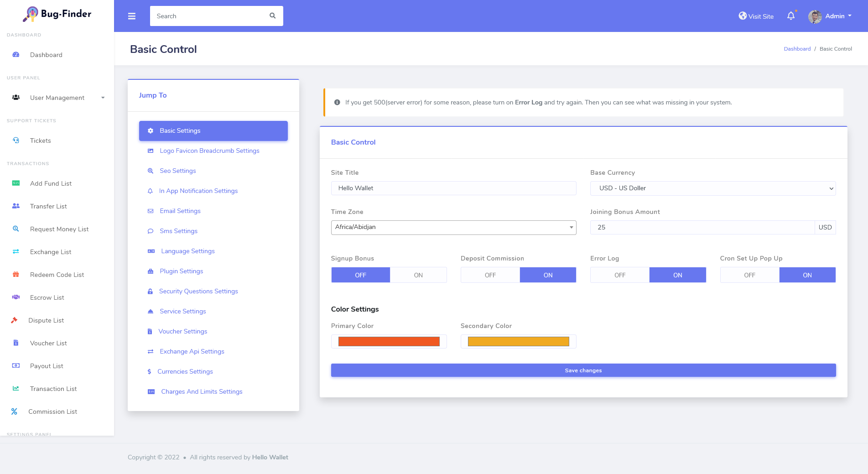Open the Base Currency dropdown
The width and height of the screenshot is (868, 474).
pos(712,188)
